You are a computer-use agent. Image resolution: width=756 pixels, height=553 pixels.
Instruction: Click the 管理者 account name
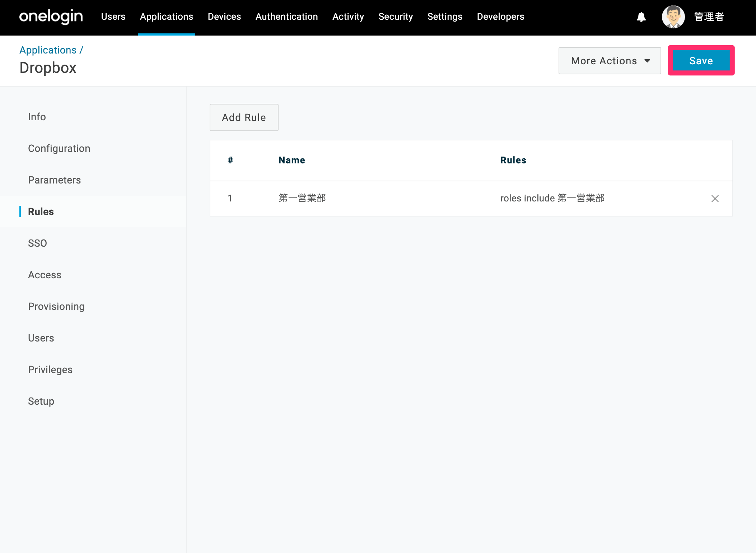709,17
